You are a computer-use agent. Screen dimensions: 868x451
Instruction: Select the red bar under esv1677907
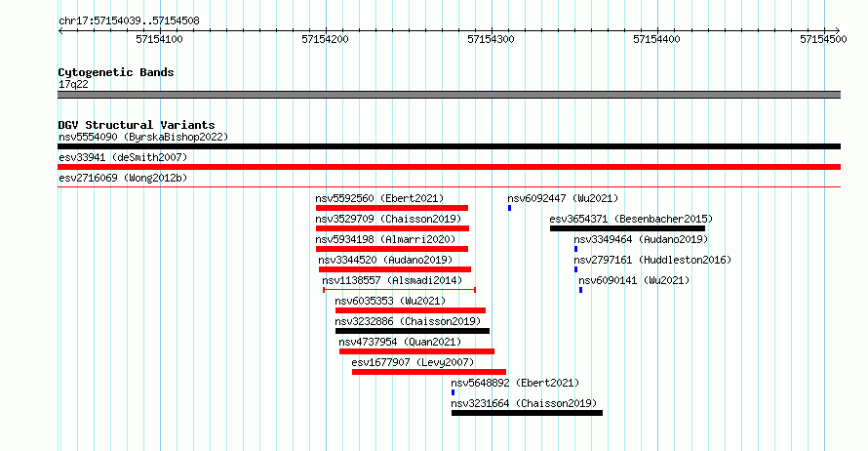429,372
